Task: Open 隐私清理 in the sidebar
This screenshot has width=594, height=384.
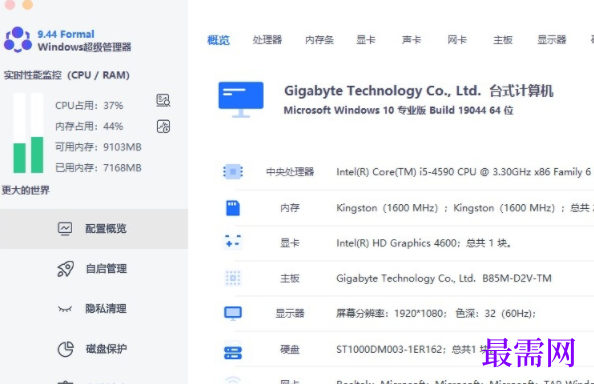Action: 94,309
